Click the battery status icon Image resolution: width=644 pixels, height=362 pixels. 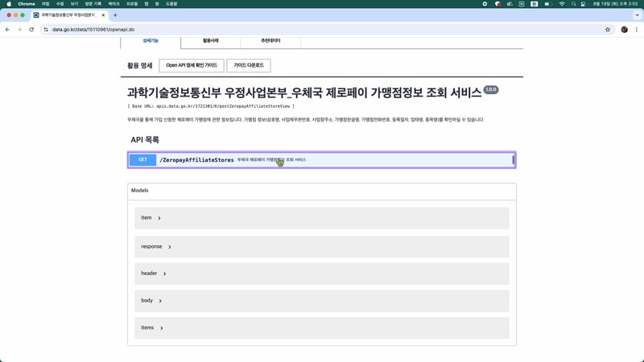(547, 4)
